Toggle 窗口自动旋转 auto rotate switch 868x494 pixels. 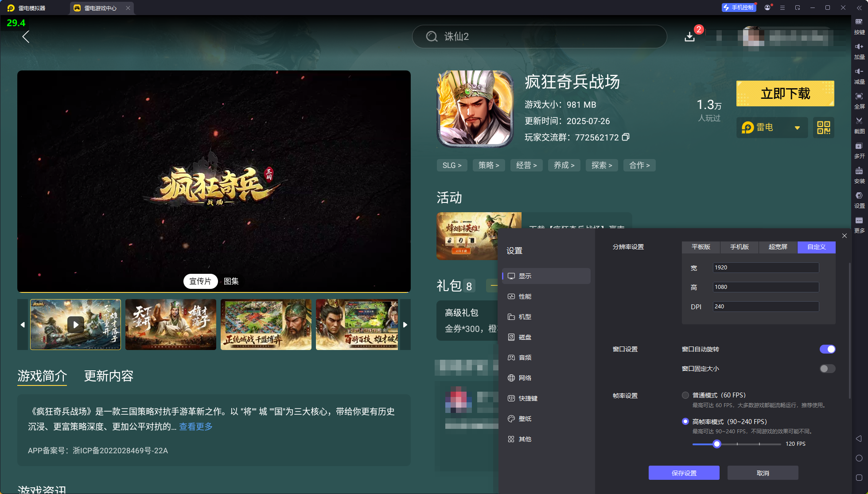(827, 349)
